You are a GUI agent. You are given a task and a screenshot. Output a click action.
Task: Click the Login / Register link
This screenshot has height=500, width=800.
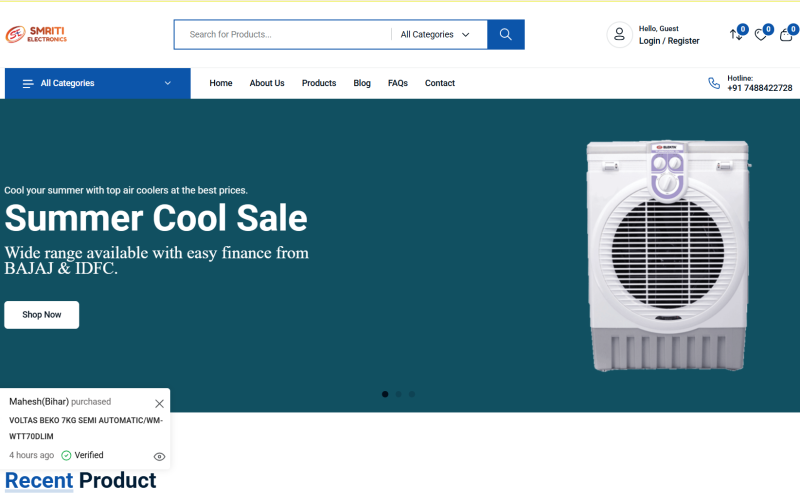coord(669,41)
